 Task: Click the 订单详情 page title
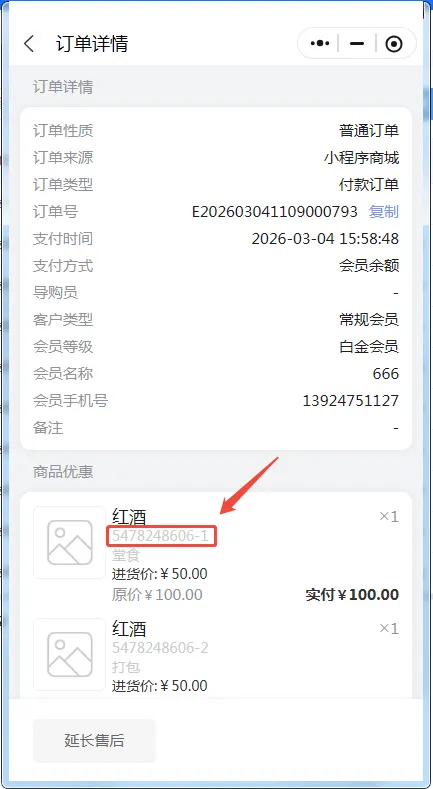pyautogui.click(x=92, y=44)
